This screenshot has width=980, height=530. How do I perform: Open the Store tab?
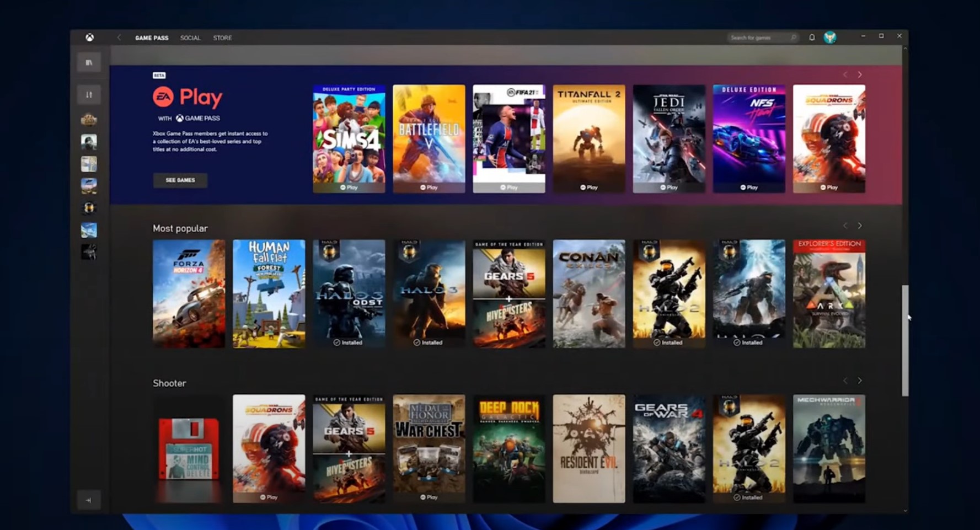point(222,38)
